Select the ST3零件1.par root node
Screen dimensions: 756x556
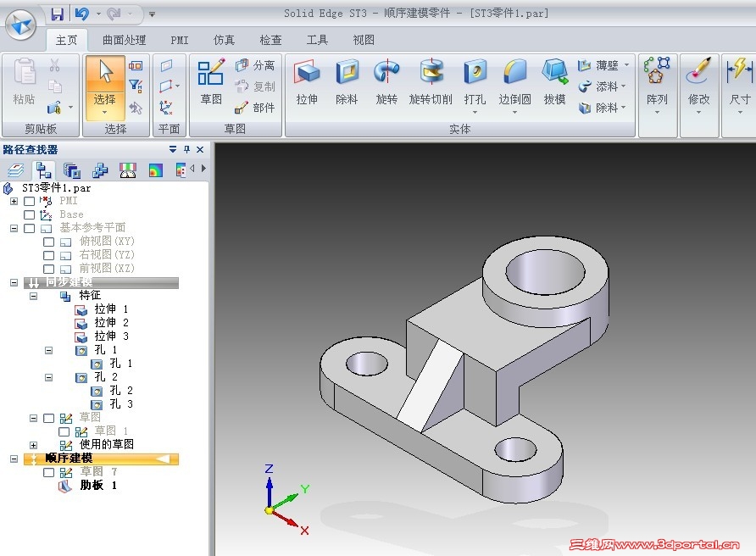pyautogui.click(x=47, y=188)
